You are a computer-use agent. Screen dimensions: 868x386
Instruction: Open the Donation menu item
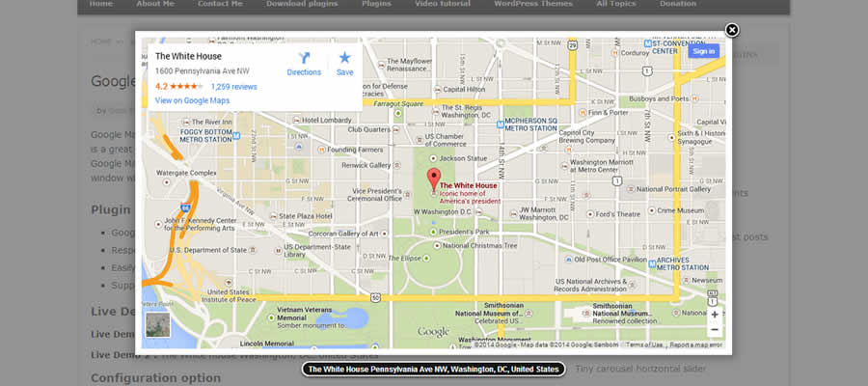click(678, 4)
